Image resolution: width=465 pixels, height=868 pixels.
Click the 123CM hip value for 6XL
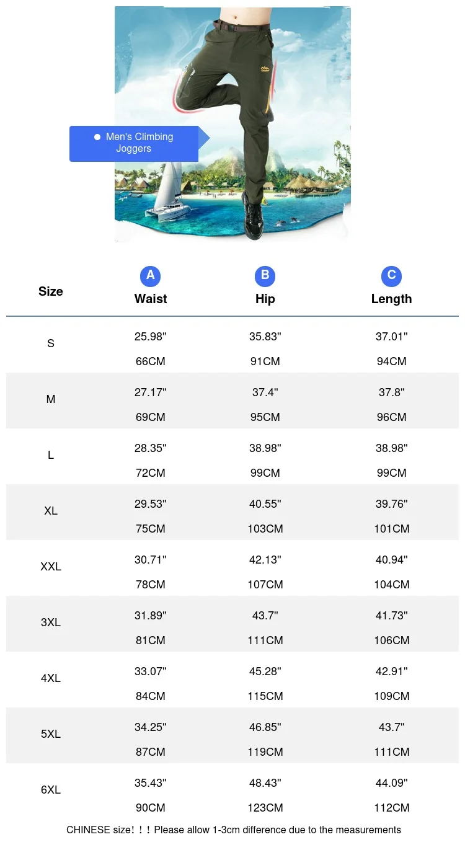(x=265, y=808)
